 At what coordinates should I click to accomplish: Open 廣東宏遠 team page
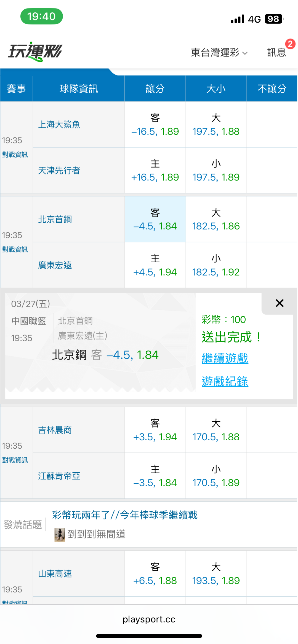(55, 265)
